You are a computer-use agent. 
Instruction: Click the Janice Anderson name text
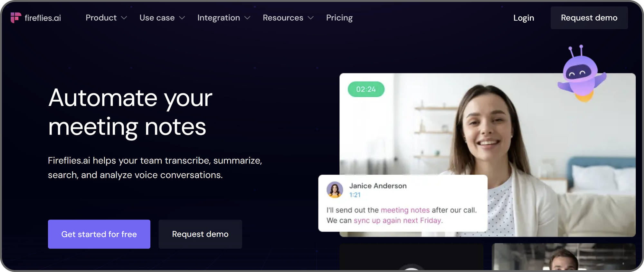378,186
